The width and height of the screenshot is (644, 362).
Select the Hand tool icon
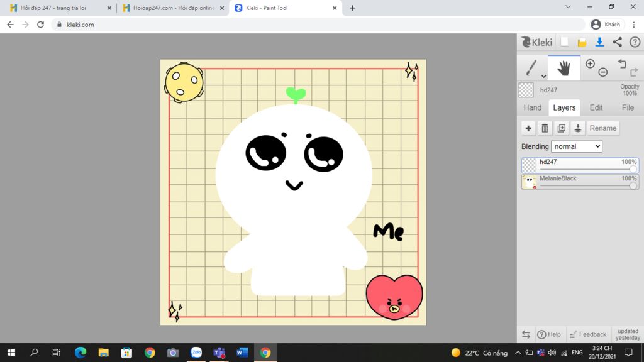coord(564,68)
